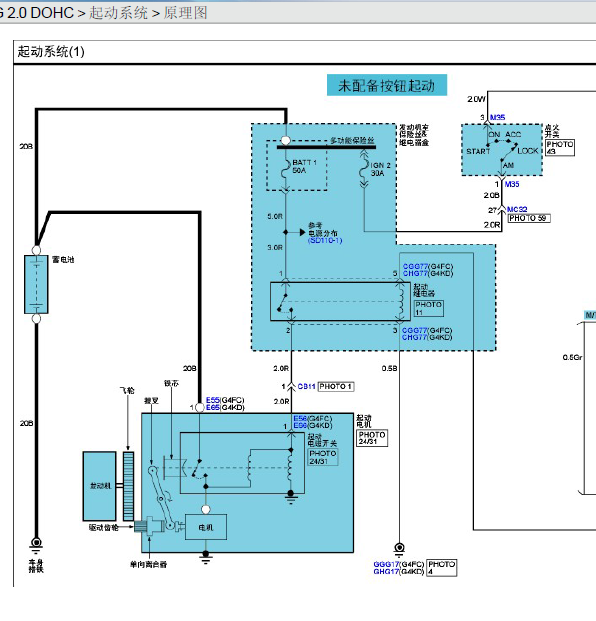
Task: Click the ground symbol above GGG17
Action: (399, 550)
